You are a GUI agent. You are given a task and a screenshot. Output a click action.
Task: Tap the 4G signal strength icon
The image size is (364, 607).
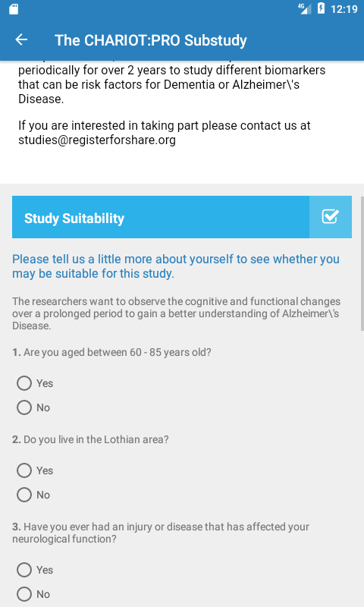pyautogui.click(x=304, y=8)
